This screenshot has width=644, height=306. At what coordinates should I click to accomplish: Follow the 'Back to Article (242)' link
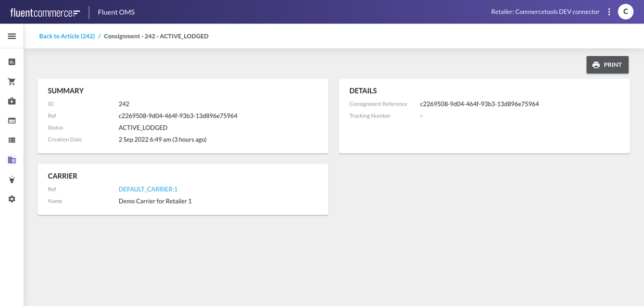(67, 36)
